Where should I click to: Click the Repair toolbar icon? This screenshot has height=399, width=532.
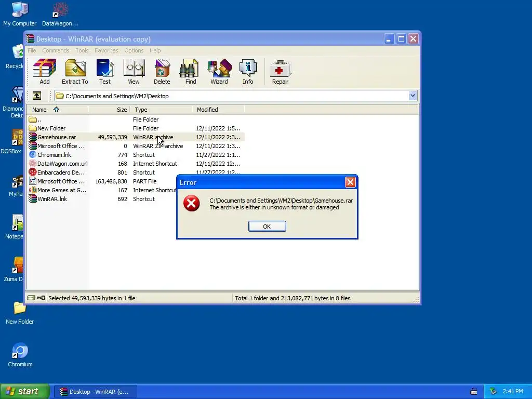[x=280, y=72]
